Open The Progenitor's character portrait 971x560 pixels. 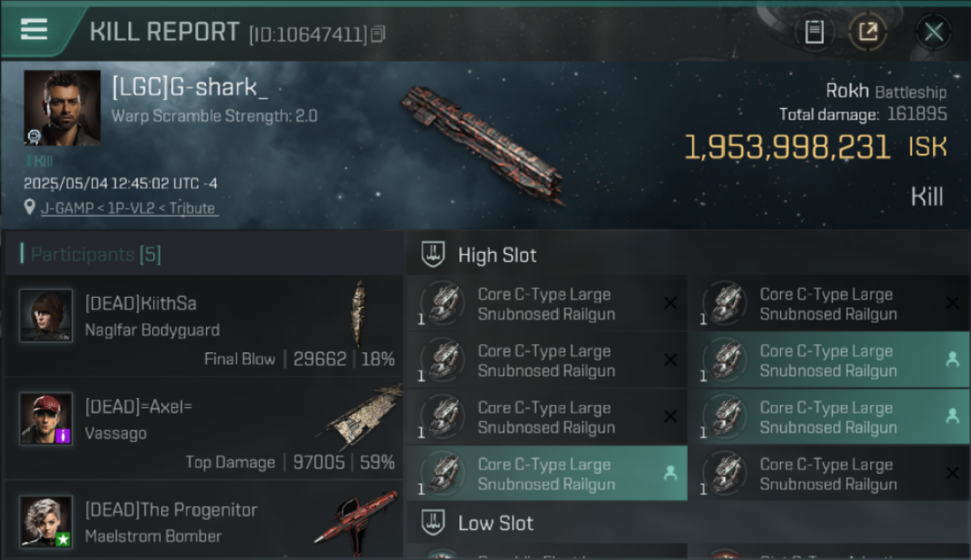click(46, 521)
